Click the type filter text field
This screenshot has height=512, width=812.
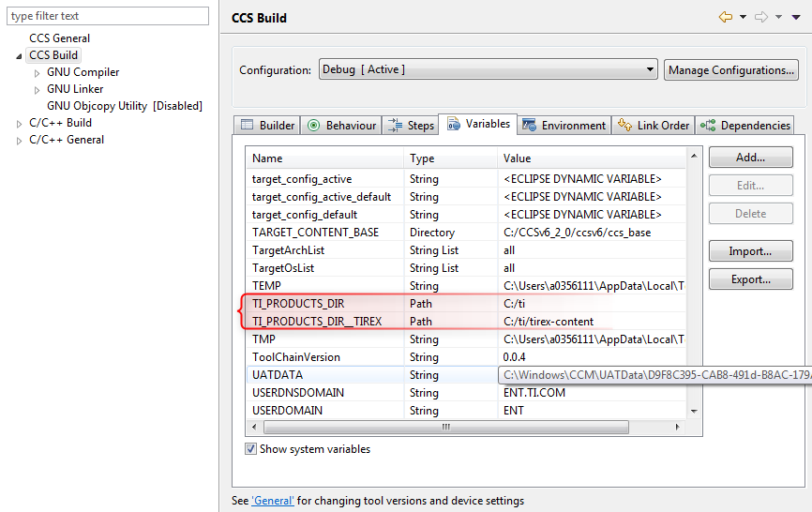[x=108, y=16]
